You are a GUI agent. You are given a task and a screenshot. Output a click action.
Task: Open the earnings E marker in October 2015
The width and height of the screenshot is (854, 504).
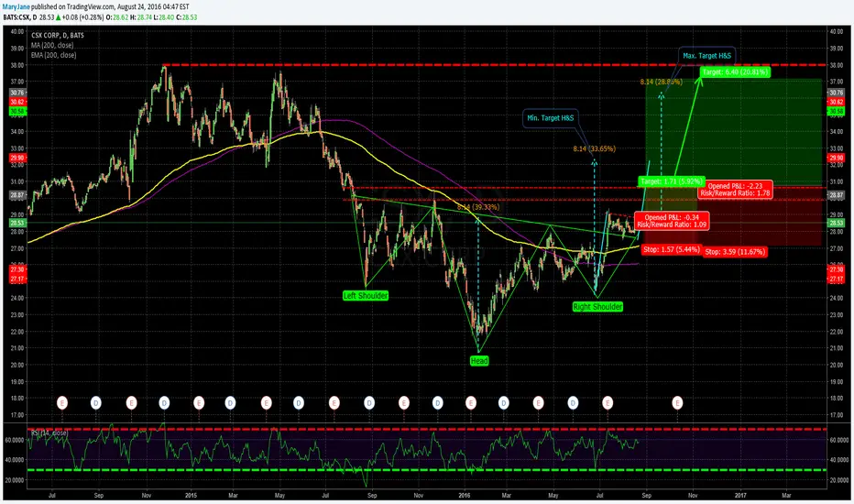[x=403, y=403]
